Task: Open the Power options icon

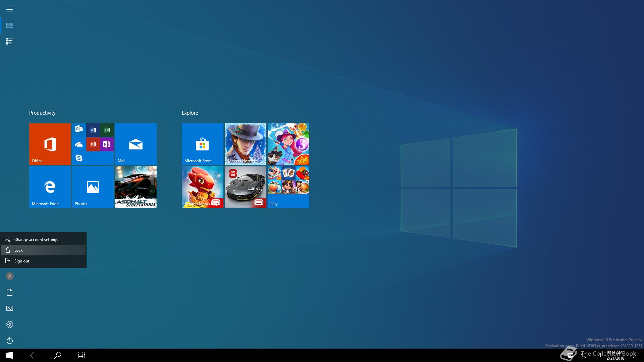Action: tap(9, 341)
